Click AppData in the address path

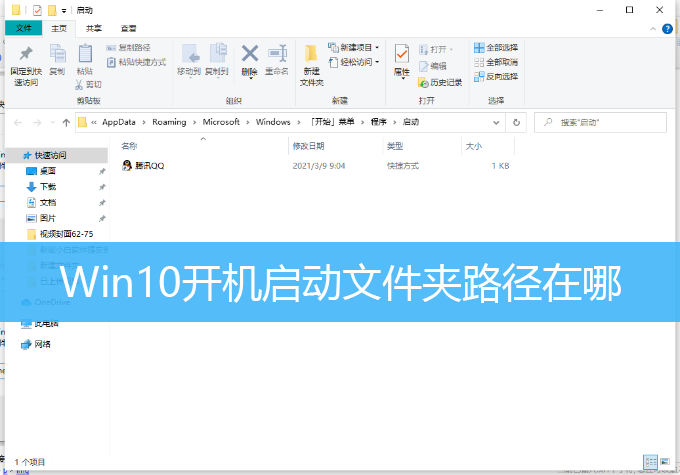click(119, 122)
